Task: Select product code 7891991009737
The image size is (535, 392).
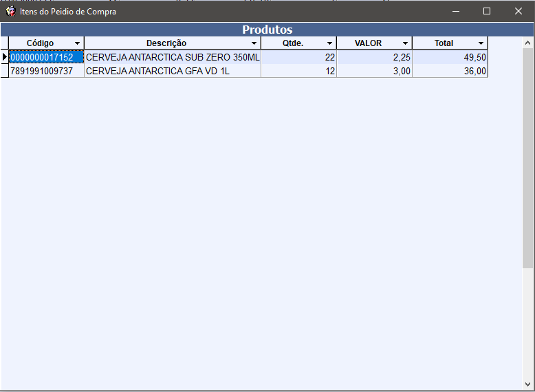Action: coord(41,71)
